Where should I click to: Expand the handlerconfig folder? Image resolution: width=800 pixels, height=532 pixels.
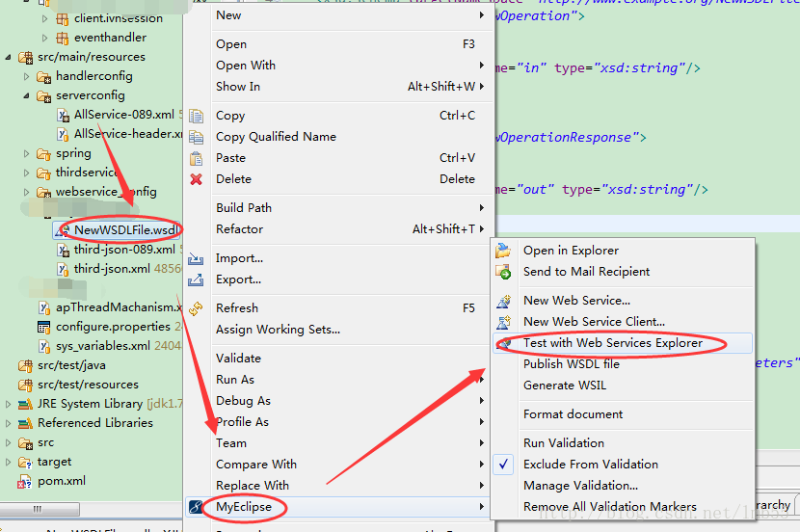coord(27,76)
